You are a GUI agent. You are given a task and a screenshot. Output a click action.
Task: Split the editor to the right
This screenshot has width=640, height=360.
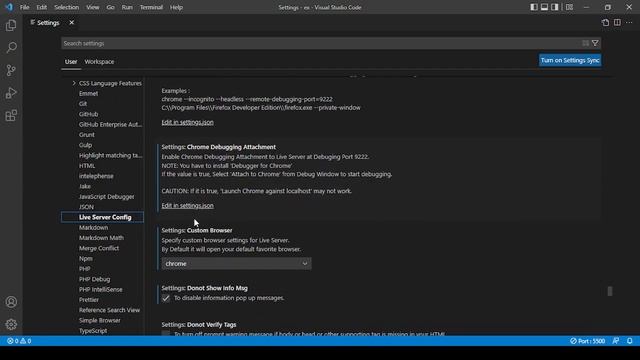point(617,22)
